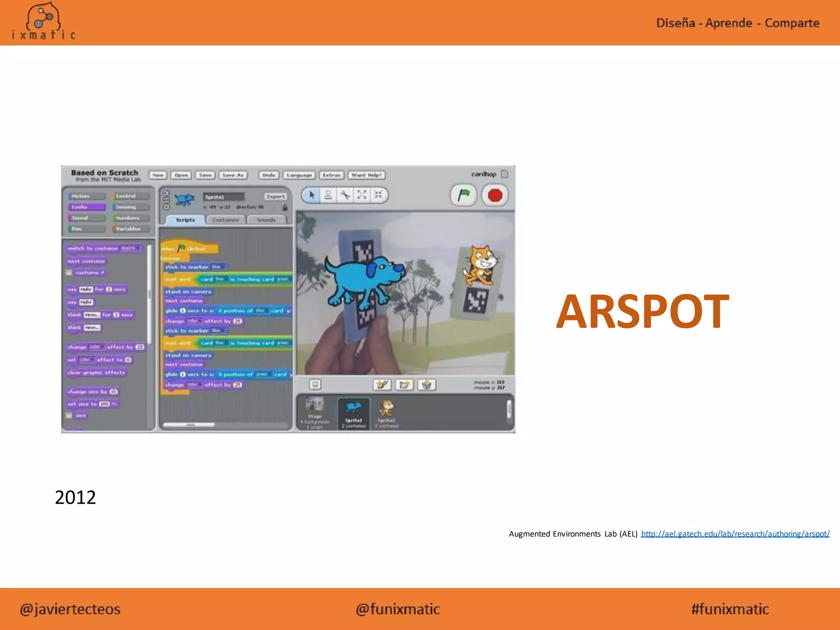Select the Pen block category
840x630 pixels.
pos(87,229)
